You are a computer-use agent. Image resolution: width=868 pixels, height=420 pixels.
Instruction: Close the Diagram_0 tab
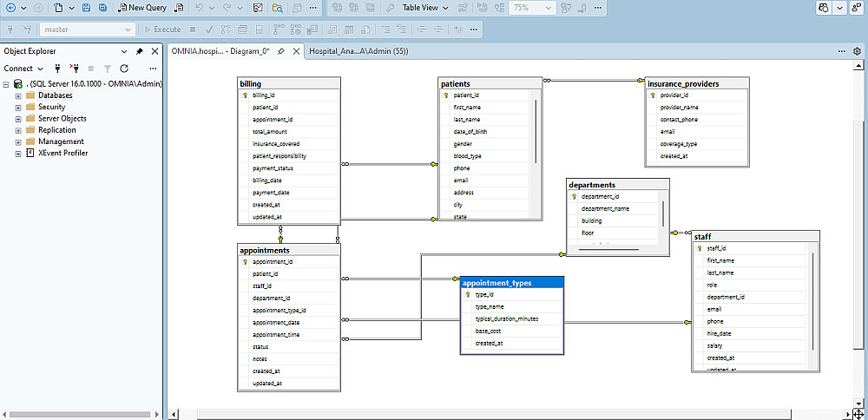[296, 51]
